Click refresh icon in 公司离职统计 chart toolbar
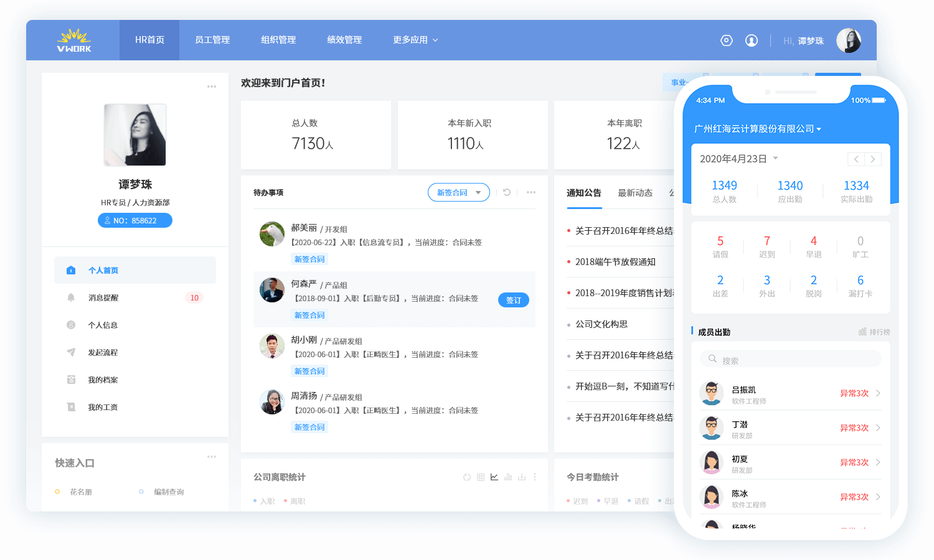 pyautogui.click(x=467, y=477)
